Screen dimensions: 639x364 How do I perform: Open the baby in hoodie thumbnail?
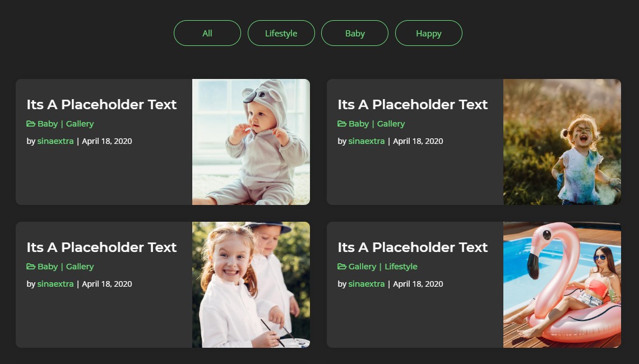point(251,142)
